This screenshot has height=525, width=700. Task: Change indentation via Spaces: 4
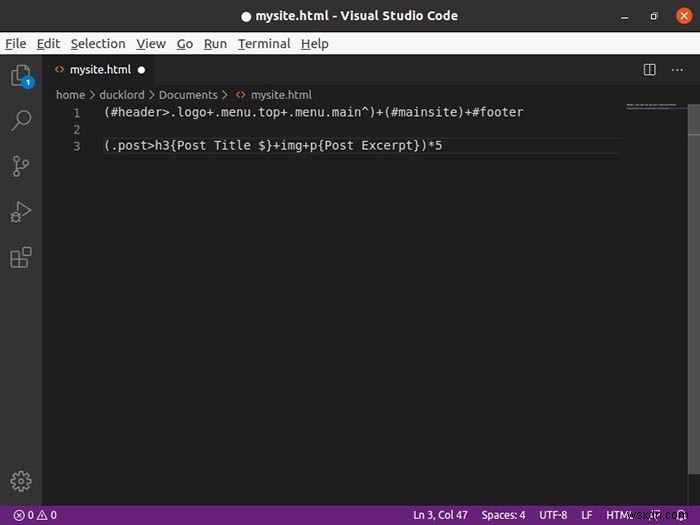[x=503, y=515]
